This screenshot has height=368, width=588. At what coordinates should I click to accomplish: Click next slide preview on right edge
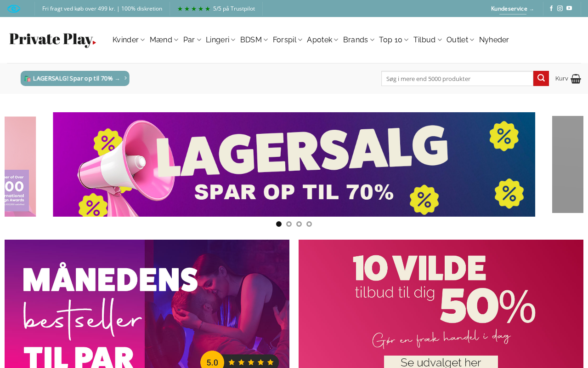(568, 164)
